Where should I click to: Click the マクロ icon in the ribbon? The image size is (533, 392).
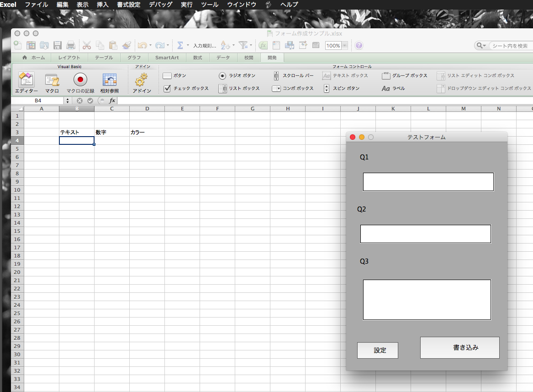click(x=52, y=80)
